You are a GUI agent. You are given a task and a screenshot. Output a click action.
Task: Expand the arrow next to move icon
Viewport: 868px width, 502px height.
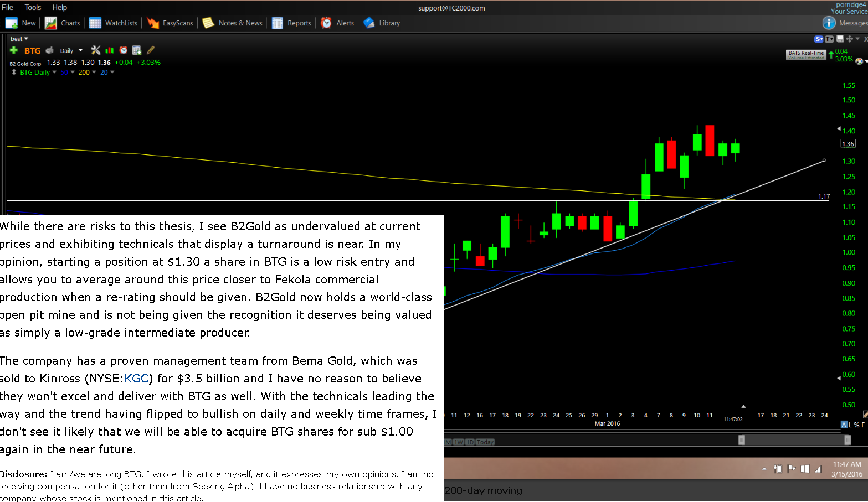pyautogui.click(x=857, y=39)
